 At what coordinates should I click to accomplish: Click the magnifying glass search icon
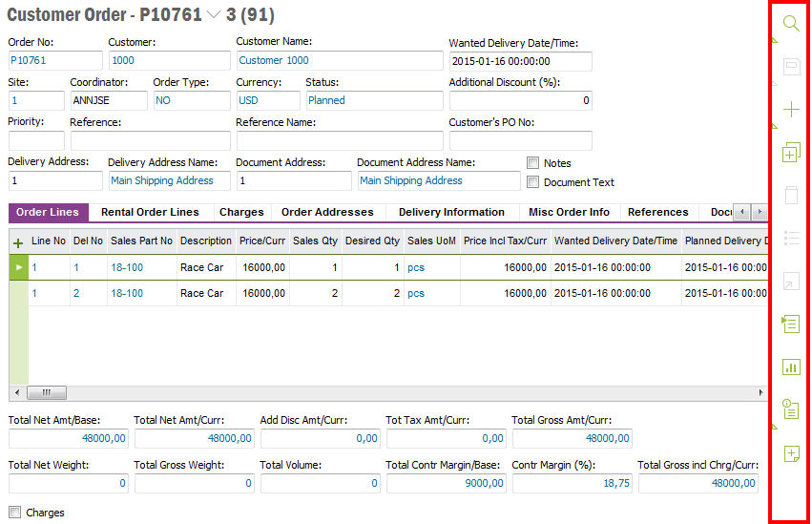790,24
